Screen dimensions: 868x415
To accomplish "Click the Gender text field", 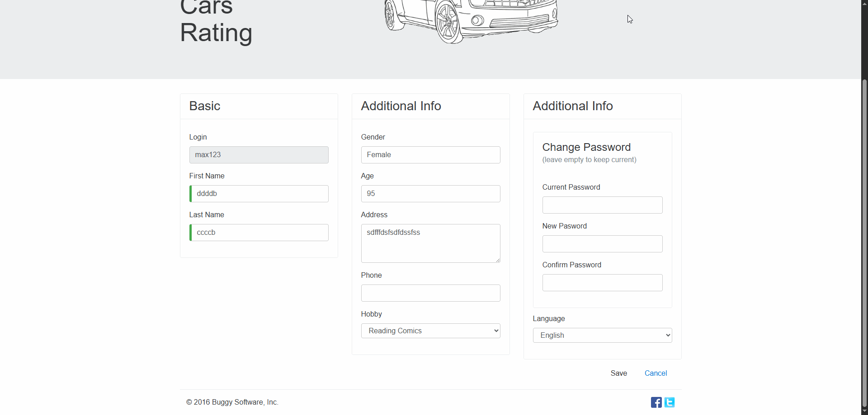I will 430,155.
